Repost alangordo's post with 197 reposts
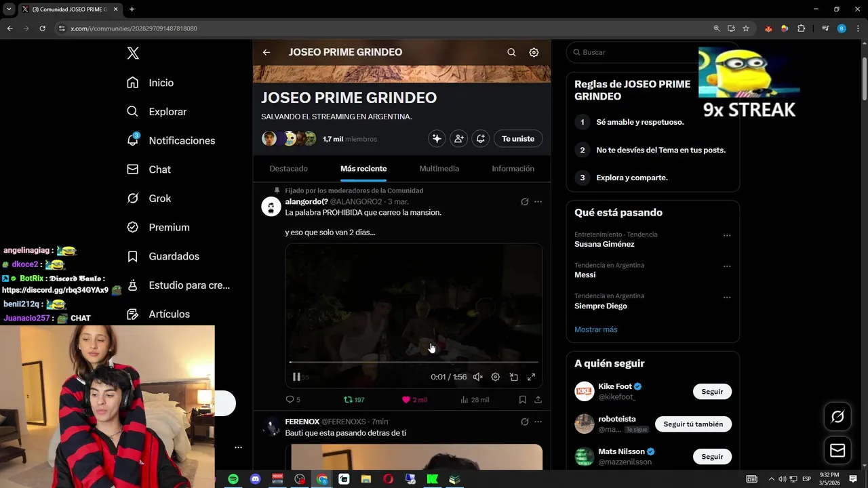 click(354, 400)
